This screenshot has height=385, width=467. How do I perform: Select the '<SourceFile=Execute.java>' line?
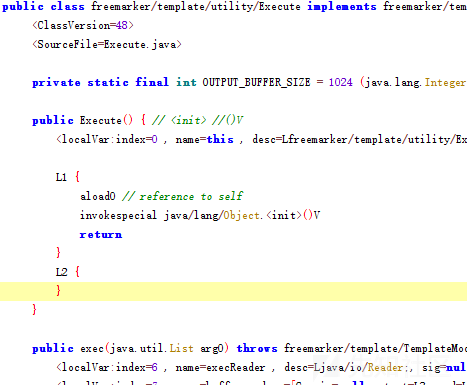(107, 44)
